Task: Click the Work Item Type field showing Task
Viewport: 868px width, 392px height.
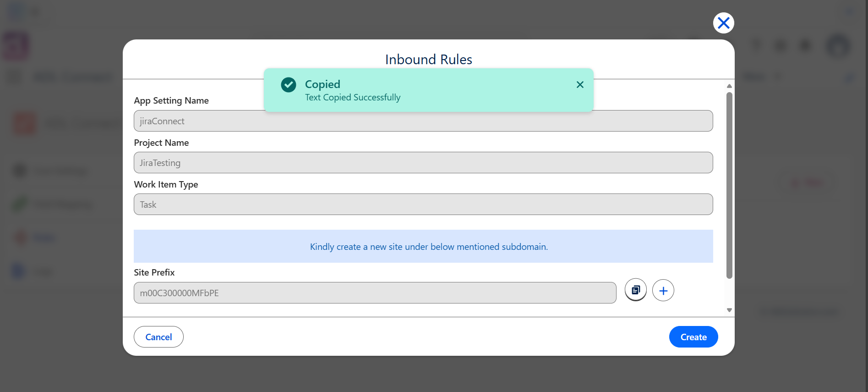Action: click(x=423, y=204)
